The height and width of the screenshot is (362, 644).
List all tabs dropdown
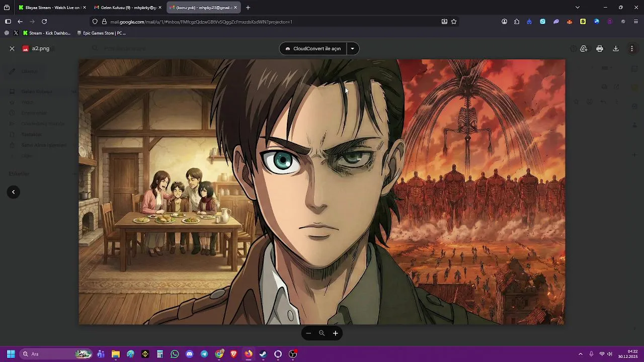coord(578,8)
